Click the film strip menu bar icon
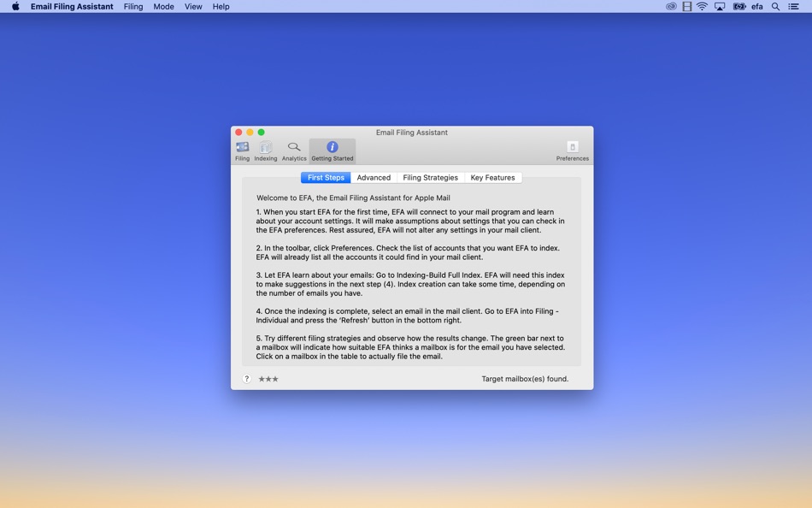Image resolution: width=812 pixels, height=508 pixels. point(686,6)
